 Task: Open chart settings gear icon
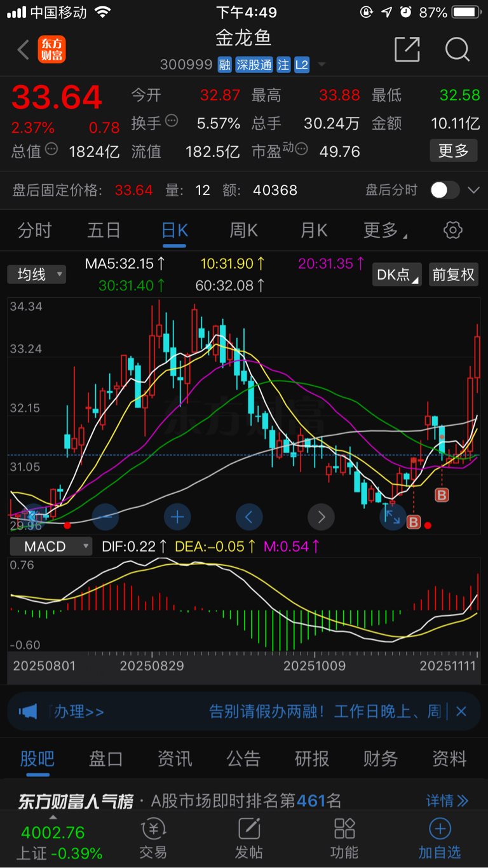452,230
